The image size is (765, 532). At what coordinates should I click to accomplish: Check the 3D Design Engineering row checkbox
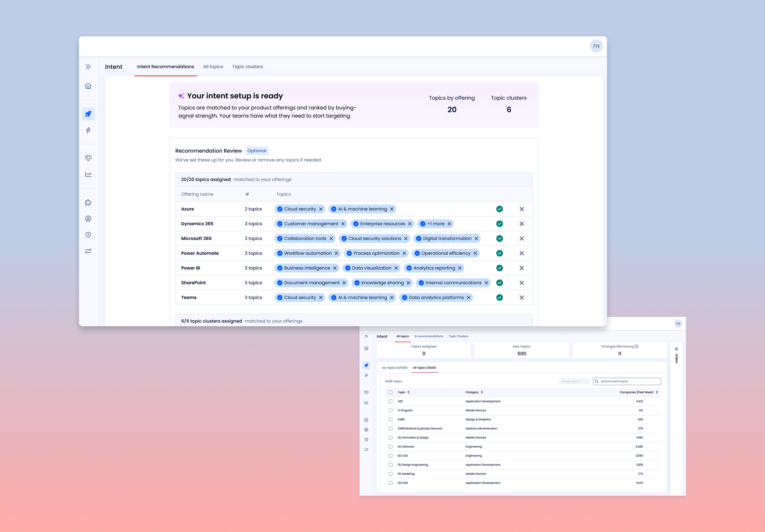tap(390, 465)
